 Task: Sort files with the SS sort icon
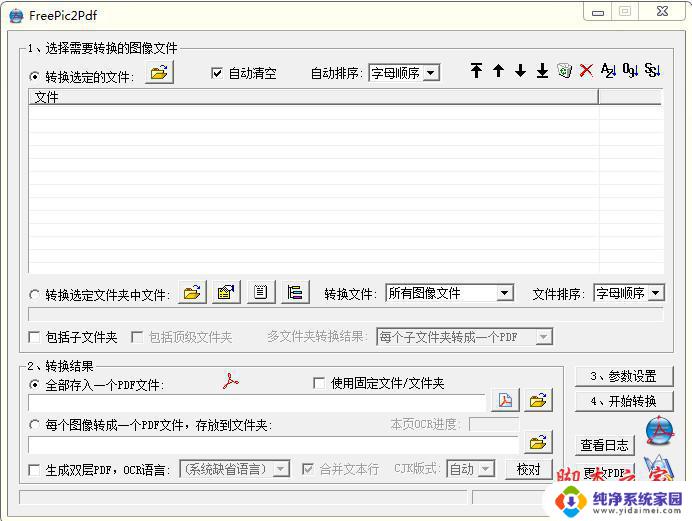(652, 70)
